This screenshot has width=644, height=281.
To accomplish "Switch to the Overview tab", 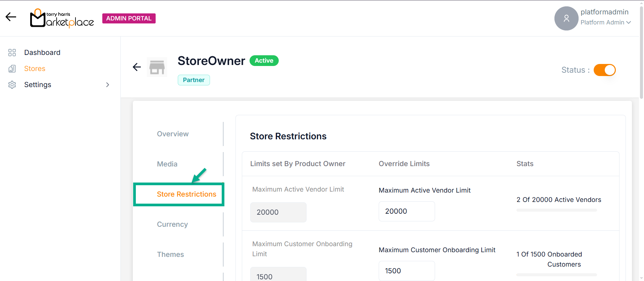I will [x=173, y=134].
